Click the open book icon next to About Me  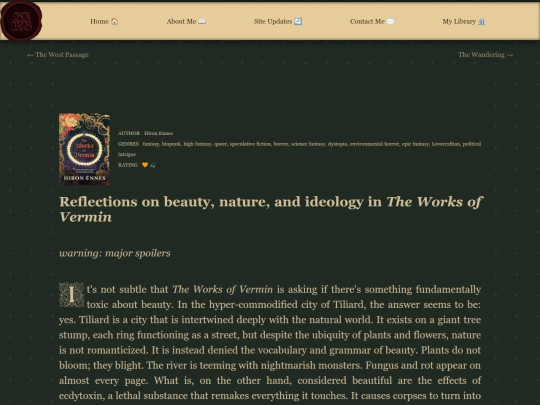202,21
